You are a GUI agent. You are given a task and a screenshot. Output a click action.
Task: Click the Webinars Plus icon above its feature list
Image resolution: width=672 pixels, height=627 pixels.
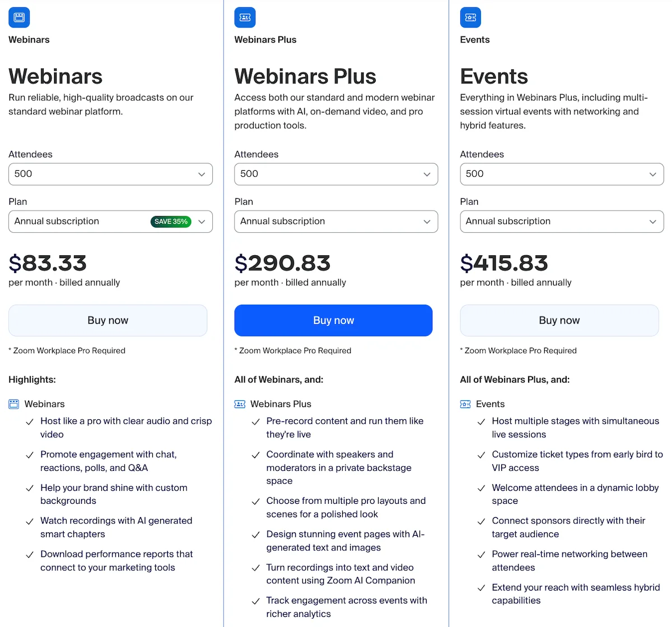240,404
